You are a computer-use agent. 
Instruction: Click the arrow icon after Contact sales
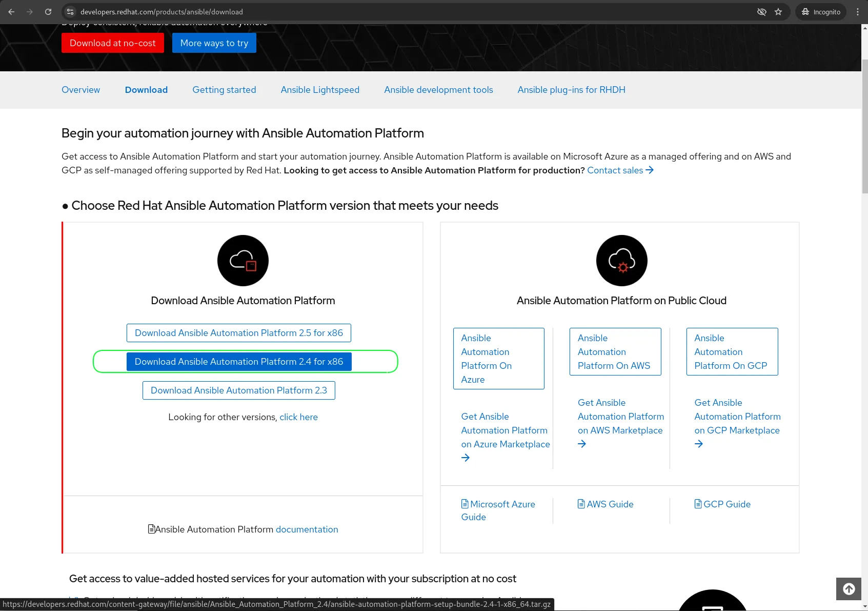650,170
